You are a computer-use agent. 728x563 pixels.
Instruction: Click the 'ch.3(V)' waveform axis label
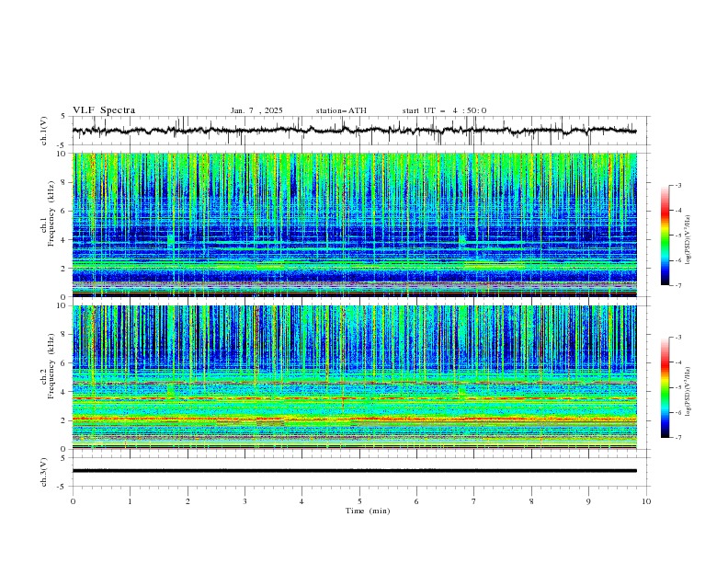coord(44,472)
